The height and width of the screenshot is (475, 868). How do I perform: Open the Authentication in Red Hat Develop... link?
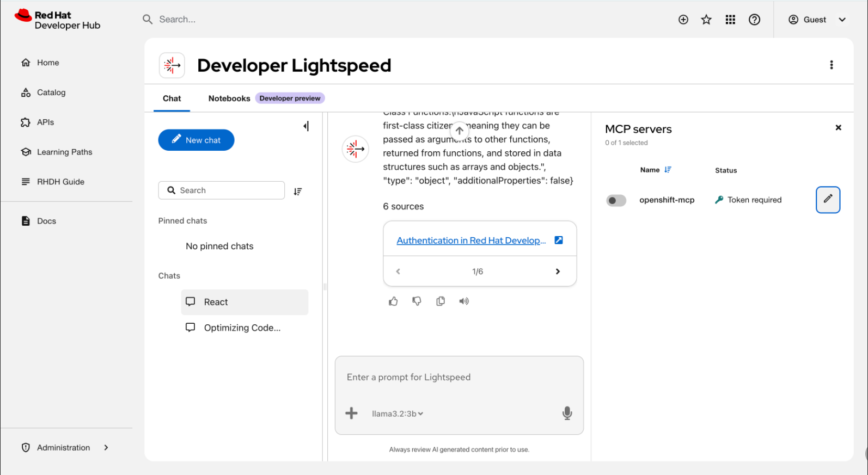[471, 240]
